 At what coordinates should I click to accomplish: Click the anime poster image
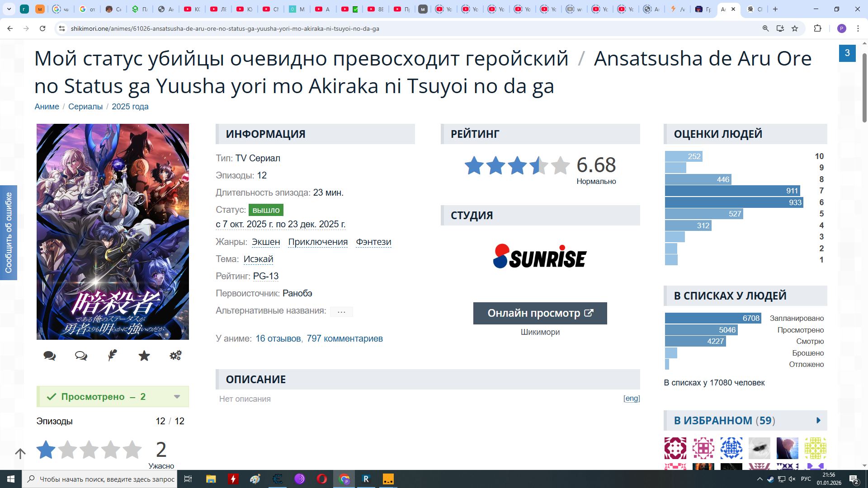(113, 231)
